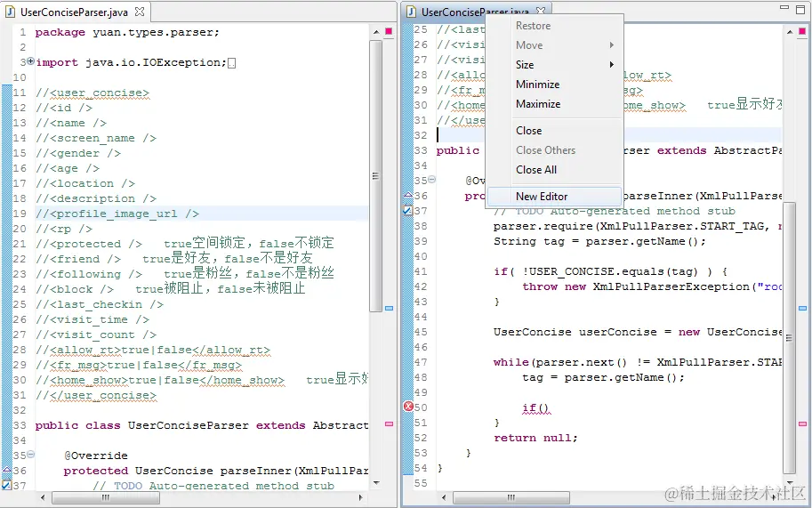
Task: Collapse method at line 35 in right editor
Action: coord(432,179)
